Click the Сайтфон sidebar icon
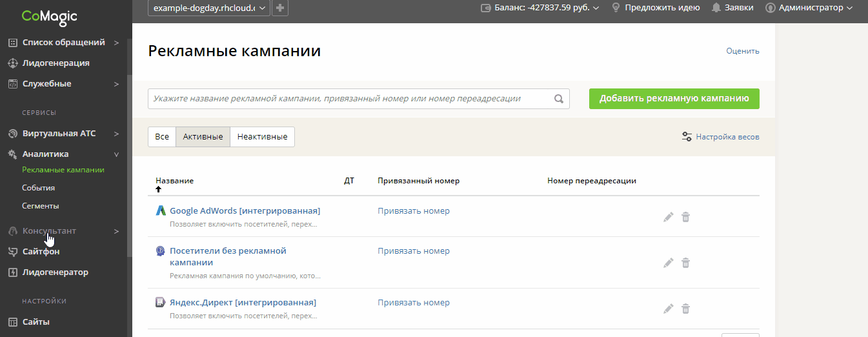This screenshot has width=868, height=337. [x=12, y=252]
